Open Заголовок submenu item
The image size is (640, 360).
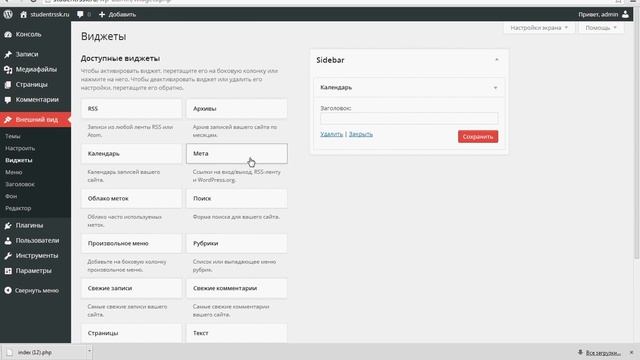pyautogui.click(x=20, y=184)
